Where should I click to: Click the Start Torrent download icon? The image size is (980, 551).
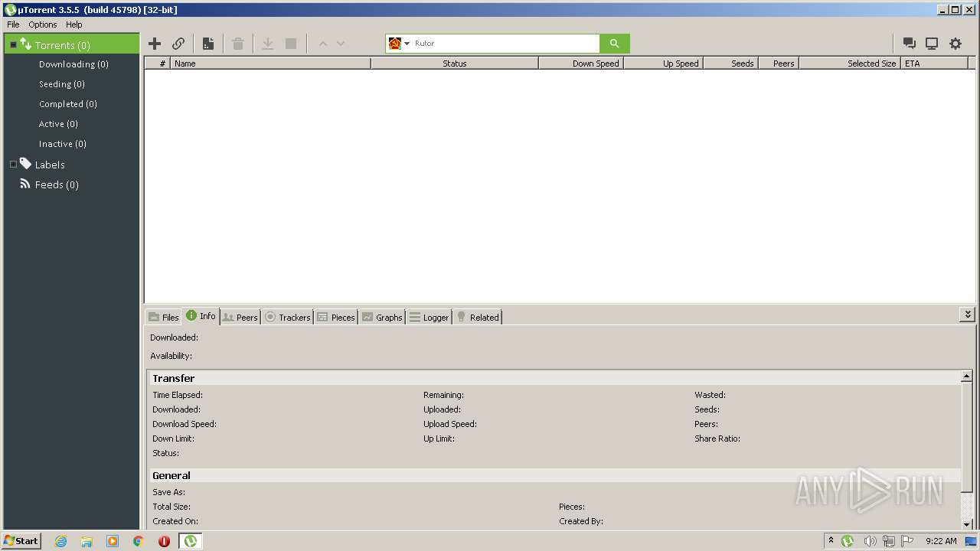pos(268,44)
